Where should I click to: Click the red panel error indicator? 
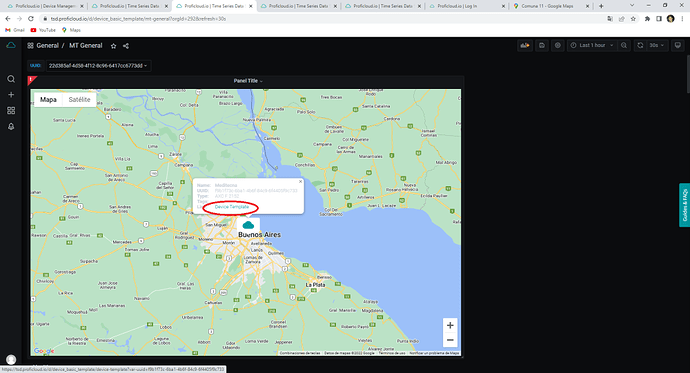[x=32, y=80]
